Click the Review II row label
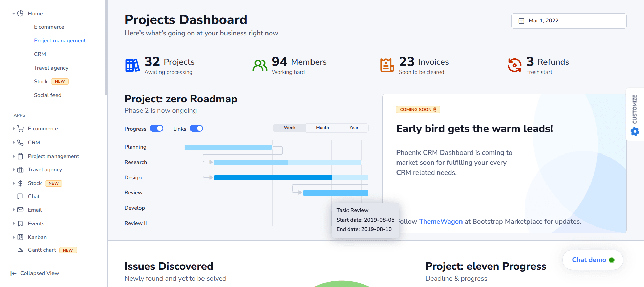Image resolution: width=644 pixels, height=287 pixels. (x=135, y=223)
